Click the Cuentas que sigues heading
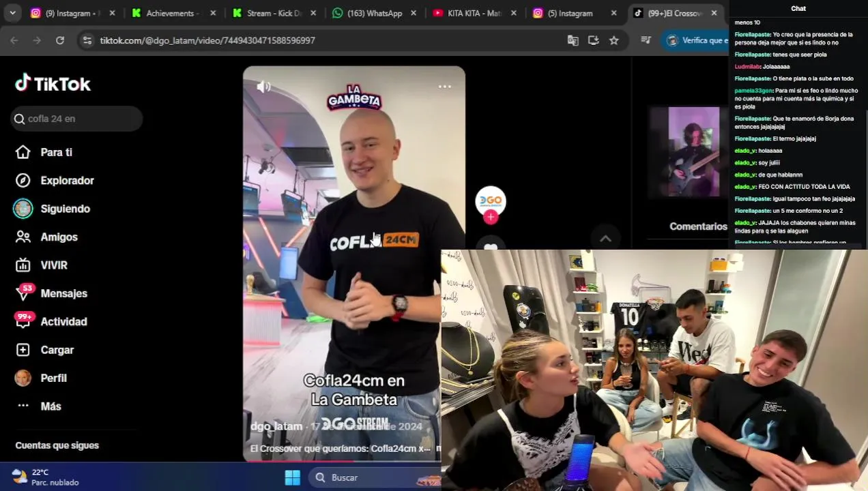The height and width of the screenshot is (491, 868). coord(57,445)
